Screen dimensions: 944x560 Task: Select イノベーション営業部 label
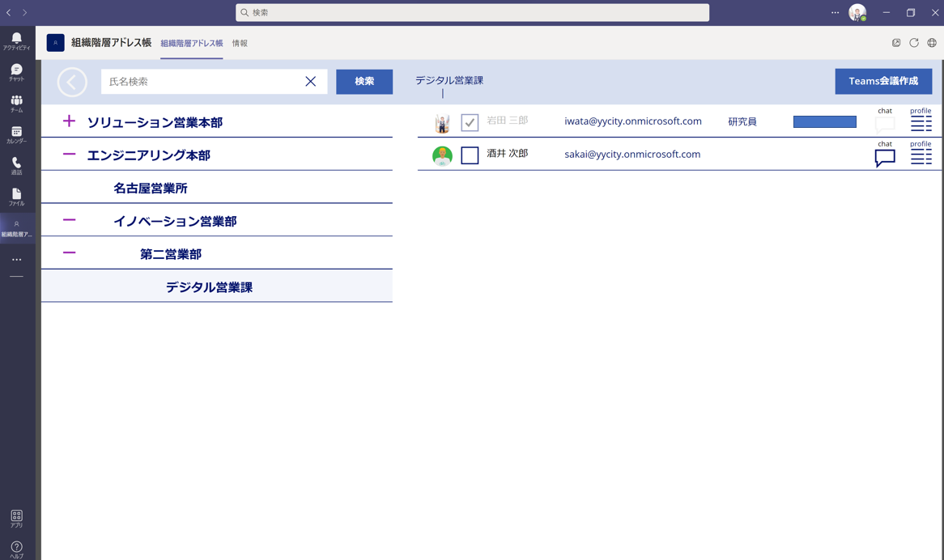click(175, 222)
